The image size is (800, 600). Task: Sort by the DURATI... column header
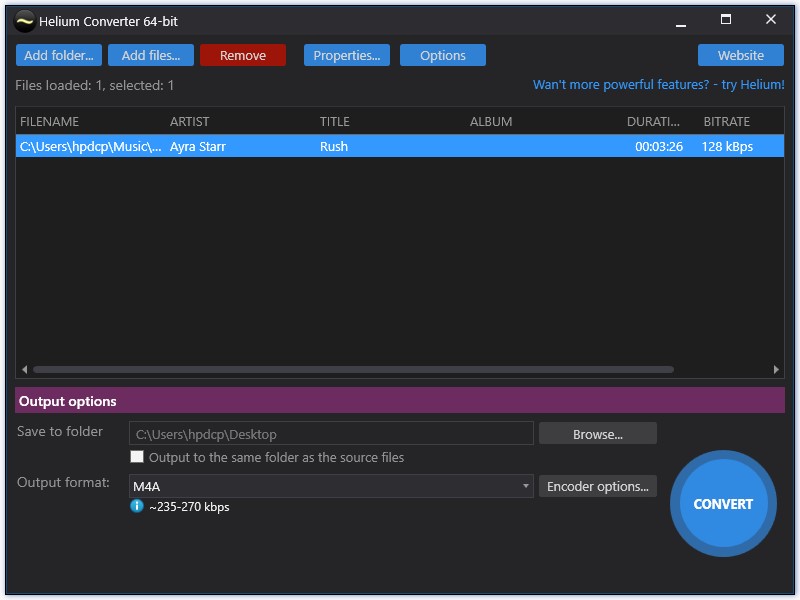[653, 121]
